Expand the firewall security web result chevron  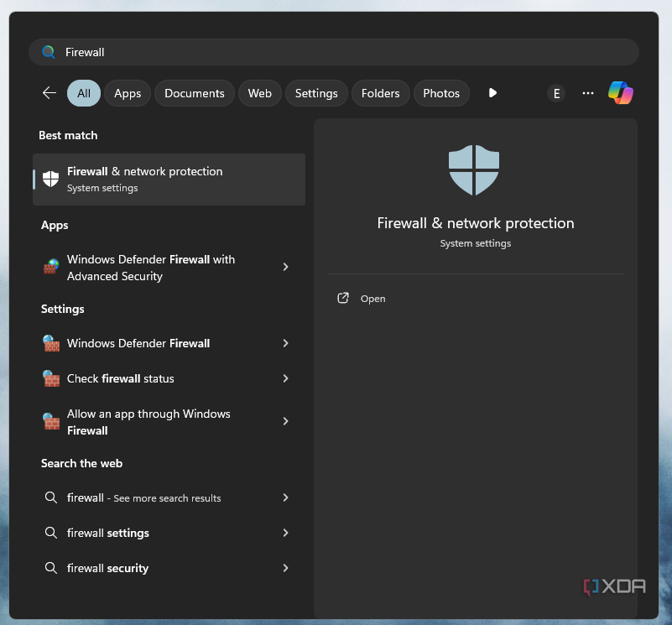click(x=285, y=568)
